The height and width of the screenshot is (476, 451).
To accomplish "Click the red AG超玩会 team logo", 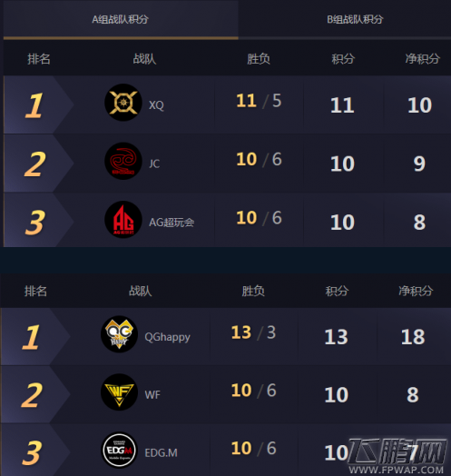I will [x=123, y=220].
